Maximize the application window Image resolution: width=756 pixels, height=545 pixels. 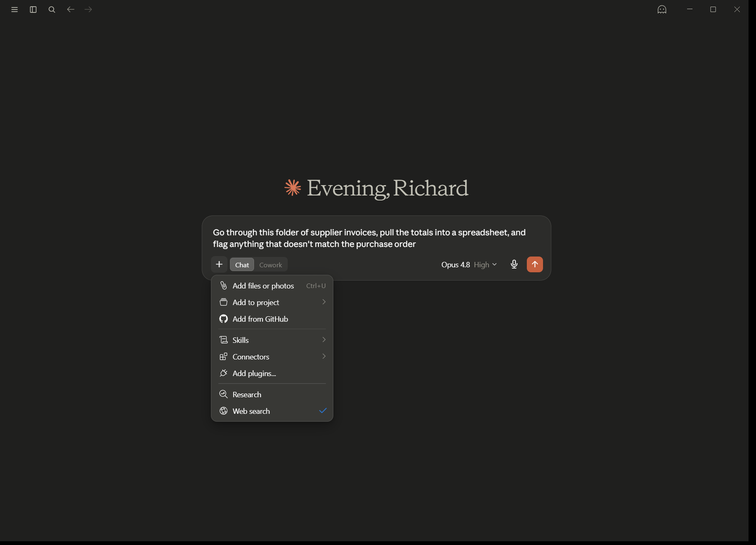(713, 10)
